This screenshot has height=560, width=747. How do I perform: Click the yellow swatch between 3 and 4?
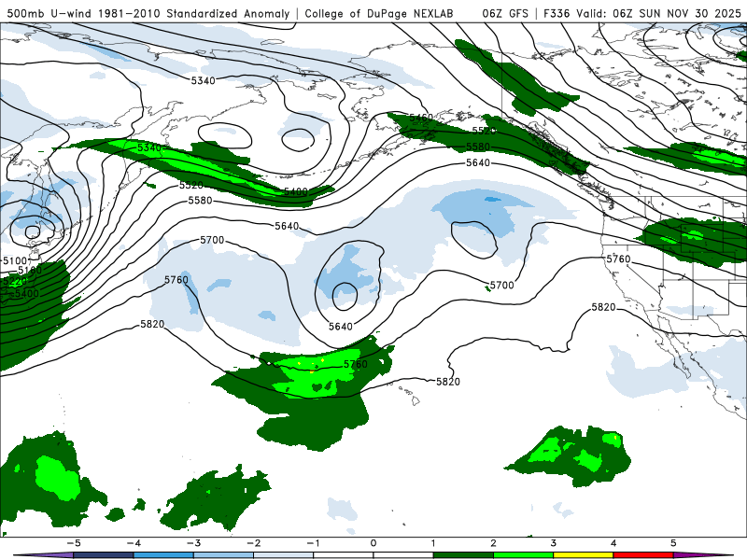[584, 555]
